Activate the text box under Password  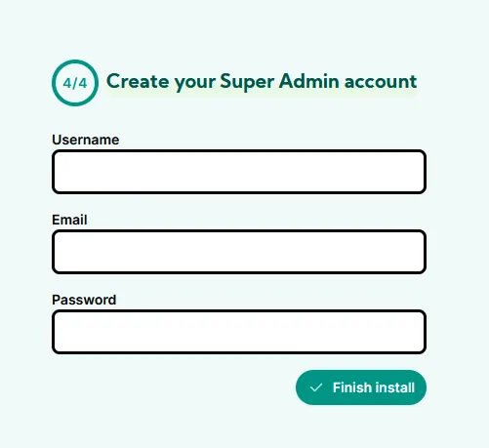pos(239,332)
